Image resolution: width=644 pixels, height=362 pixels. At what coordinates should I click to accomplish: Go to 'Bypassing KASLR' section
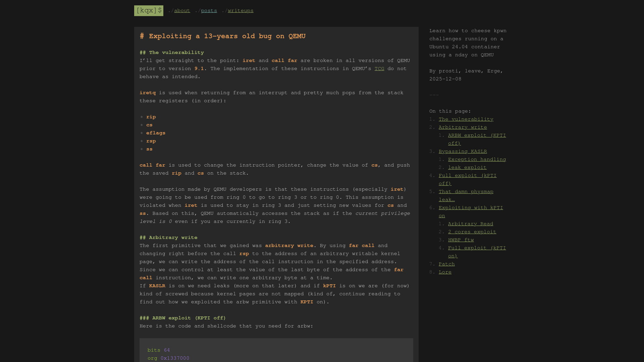click(463, 151)
